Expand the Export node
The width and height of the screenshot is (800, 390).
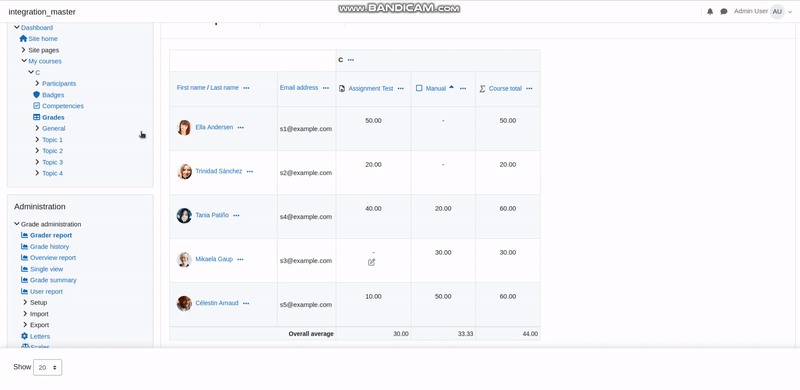coord(25,325)
